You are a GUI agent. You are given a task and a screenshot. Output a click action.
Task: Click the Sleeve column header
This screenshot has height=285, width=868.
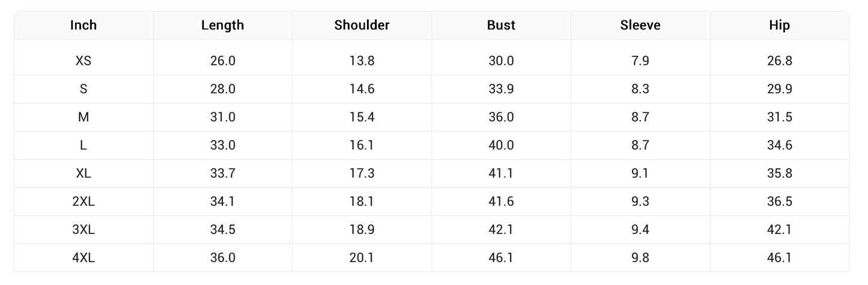coord(640,25)
